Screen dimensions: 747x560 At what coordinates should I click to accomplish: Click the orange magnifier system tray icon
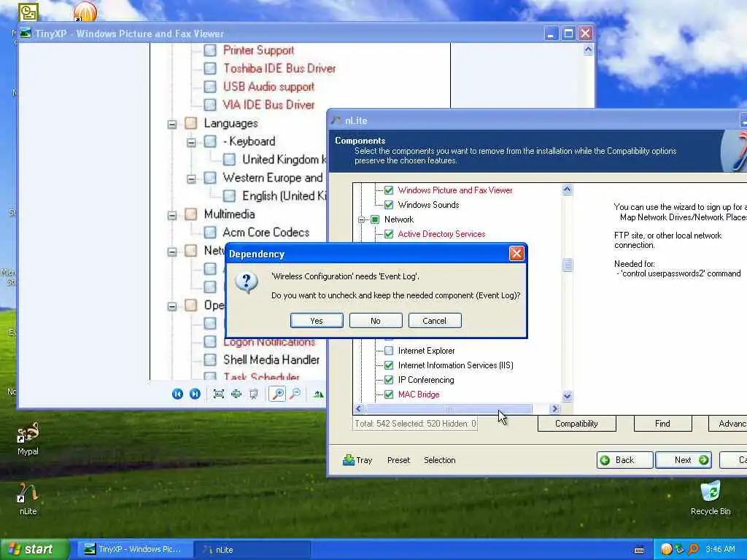click(693, 550)
